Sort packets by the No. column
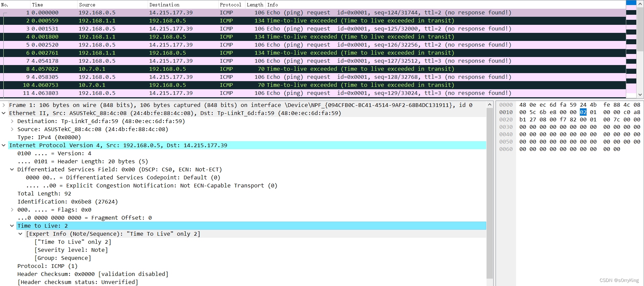Viewport: 644px width, 286px height. [x=15, y=5]
